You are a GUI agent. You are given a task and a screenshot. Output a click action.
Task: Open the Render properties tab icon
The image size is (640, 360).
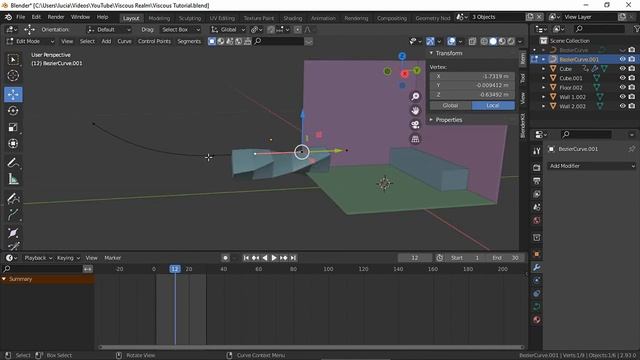pos(536,168)
